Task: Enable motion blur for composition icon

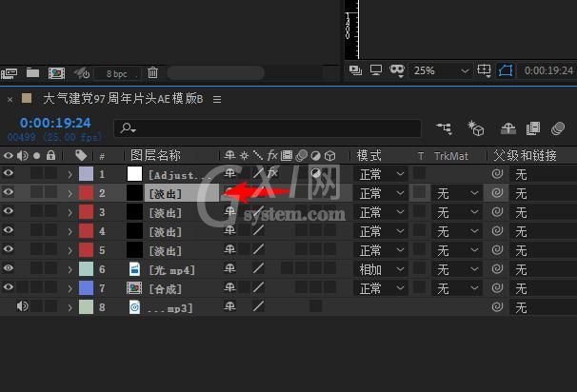Action: [x=558, y=128]
